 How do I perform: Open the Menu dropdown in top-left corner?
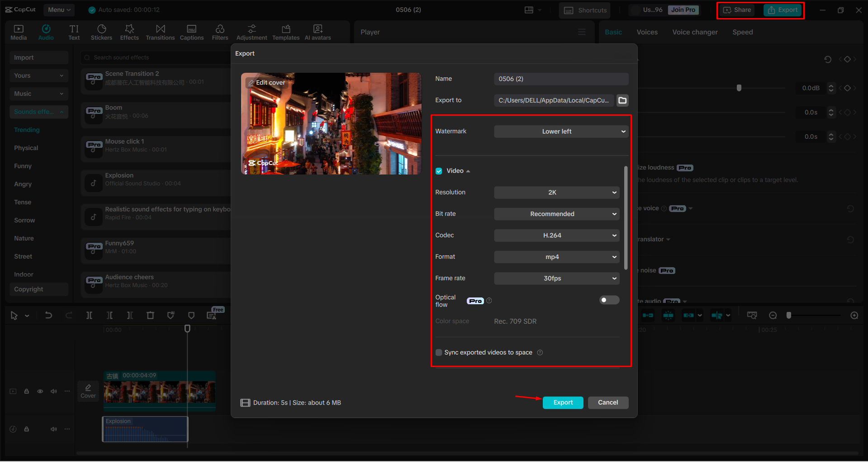[59, 9]
